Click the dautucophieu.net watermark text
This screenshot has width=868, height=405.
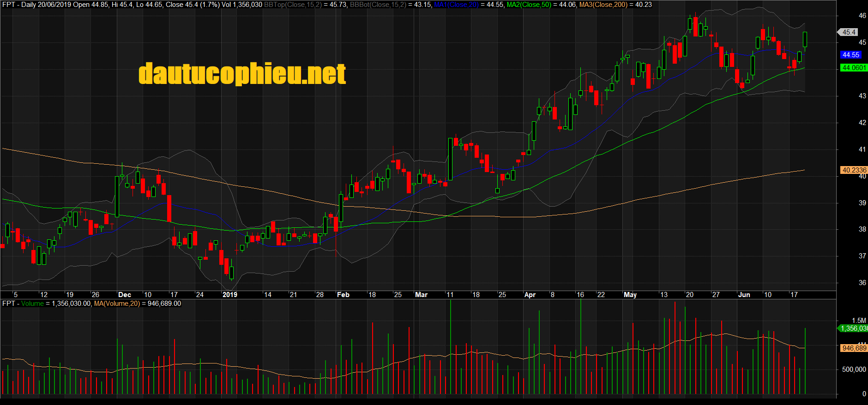tap(242, 74)
